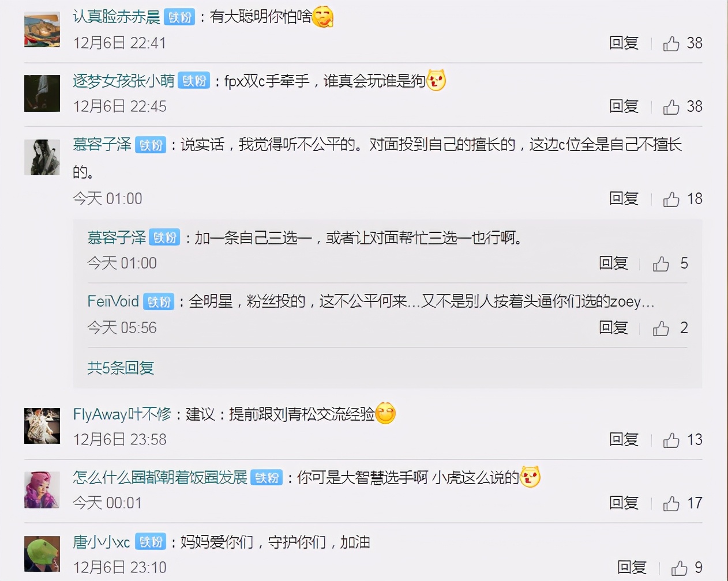Screen dimensions: 728x581
Task: Open FlyAway叶不修's user profile link
Action: click(x=122, y=414)
